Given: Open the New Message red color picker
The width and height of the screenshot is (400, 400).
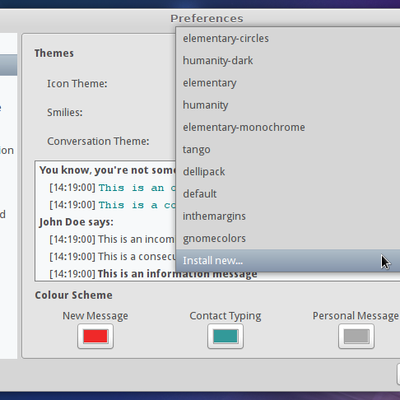Looking at the screenshot, I should pos(95,336).
